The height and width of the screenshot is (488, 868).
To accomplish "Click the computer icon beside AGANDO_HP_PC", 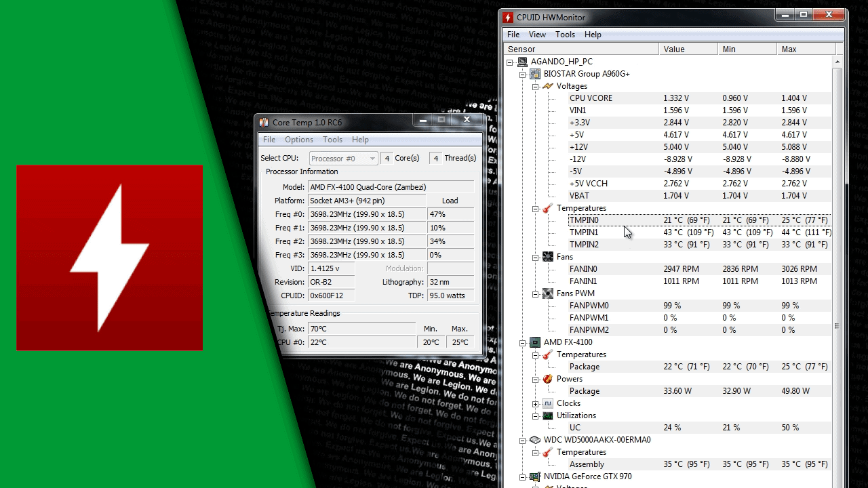I will (x=522, y=62).
